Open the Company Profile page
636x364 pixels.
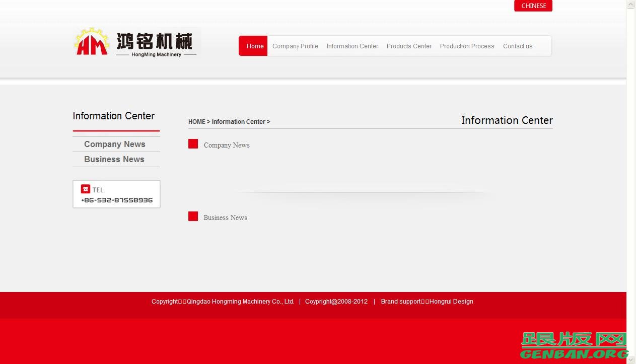tap(295, 46)
